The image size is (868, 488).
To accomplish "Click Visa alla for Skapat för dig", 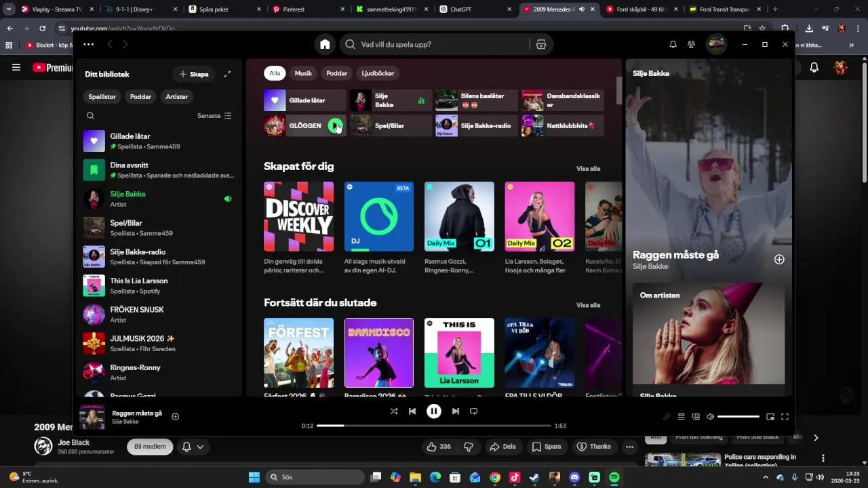I will pyautogui.click(x=588, y=169).
